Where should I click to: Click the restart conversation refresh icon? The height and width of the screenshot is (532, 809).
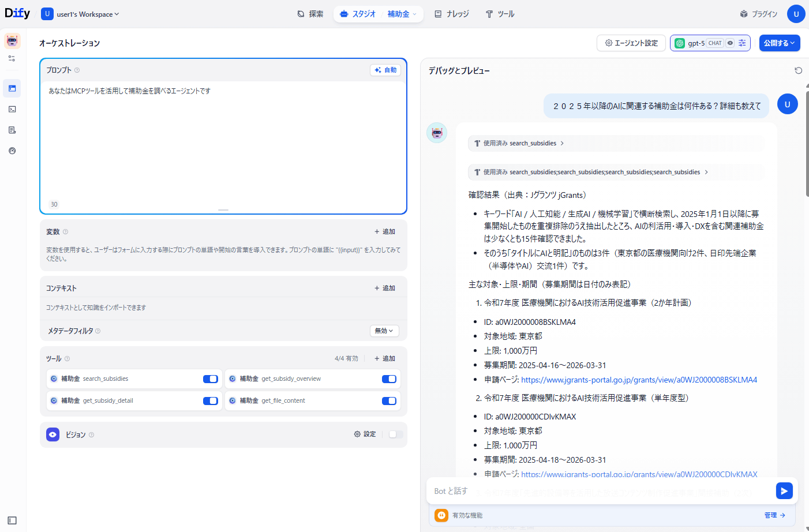tap(798, 70)
